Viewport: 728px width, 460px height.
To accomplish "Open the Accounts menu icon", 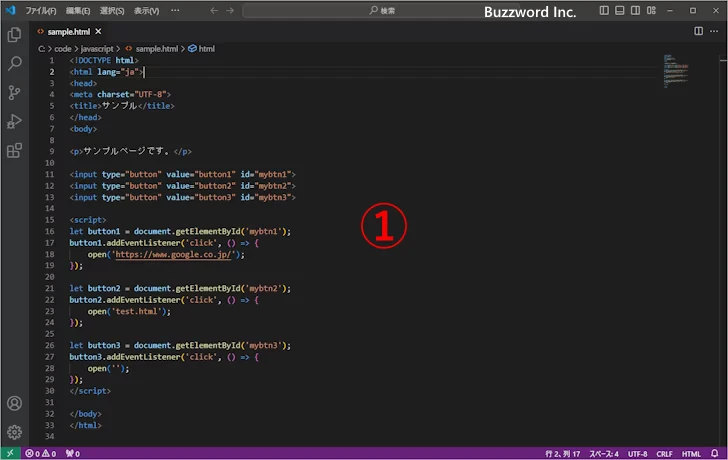I will coord(14,404).
